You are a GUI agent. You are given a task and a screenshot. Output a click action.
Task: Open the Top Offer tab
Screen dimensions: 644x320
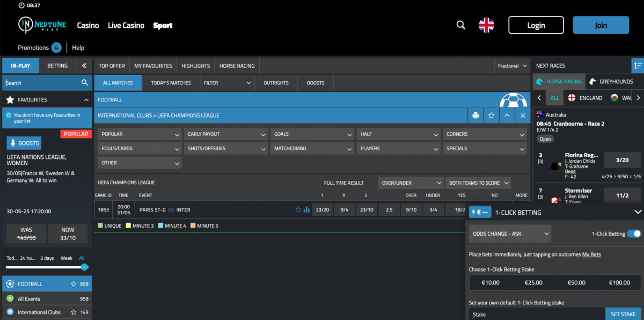(x=112, y=66)
